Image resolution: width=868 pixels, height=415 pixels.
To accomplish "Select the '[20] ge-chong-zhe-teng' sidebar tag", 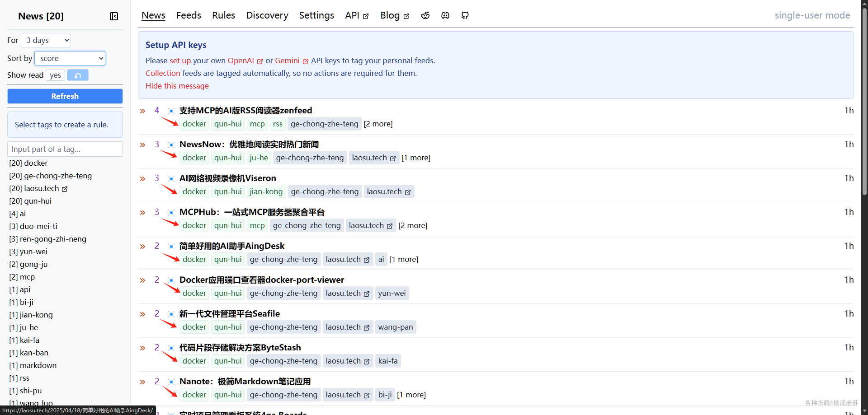I will tap(51, 176).
